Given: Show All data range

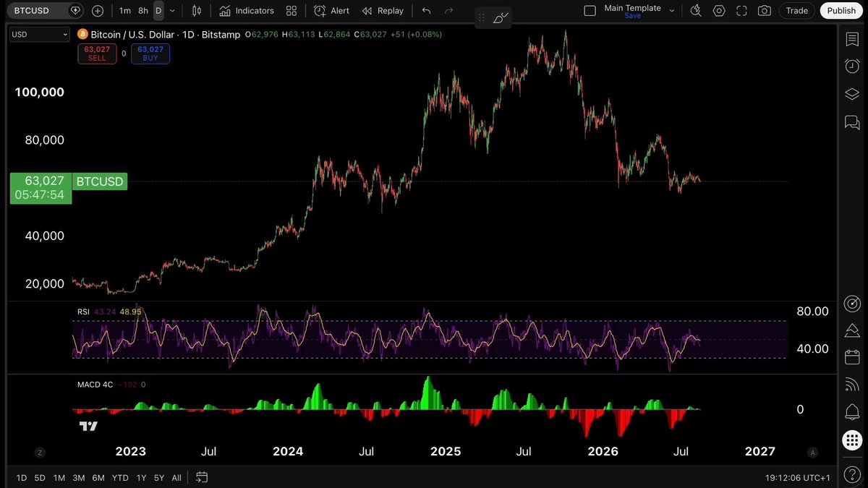Looking at the screenshot, I should [x=176, y=478].
